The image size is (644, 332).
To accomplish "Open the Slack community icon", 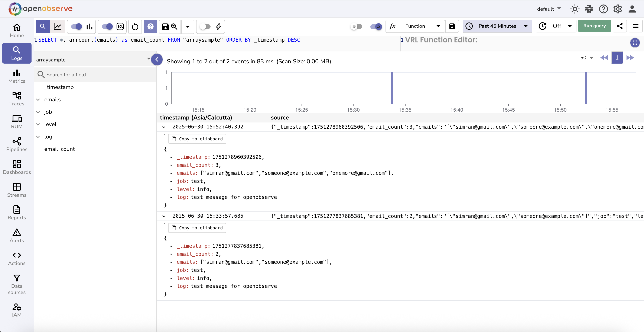I will tap(589, 9).
